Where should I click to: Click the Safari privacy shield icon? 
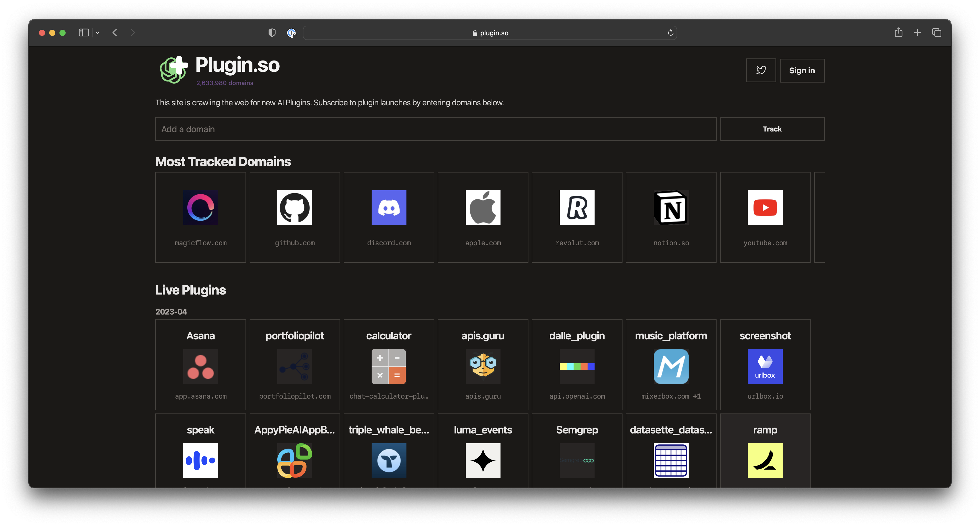(x=272, y=33)
